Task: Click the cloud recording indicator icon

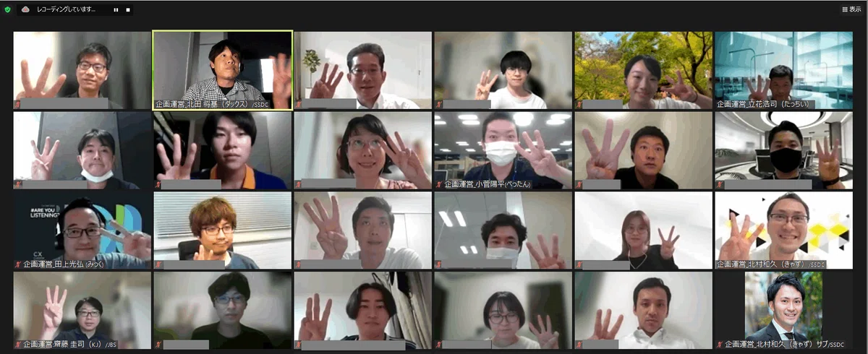Action: pos(27,9)
